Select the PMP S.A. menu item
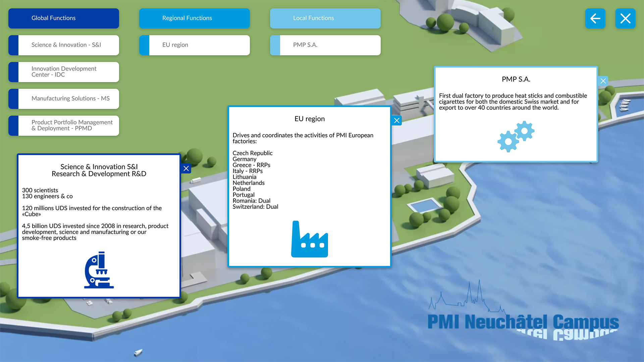Screen dimensions: 644x362 tap(325, 45)
